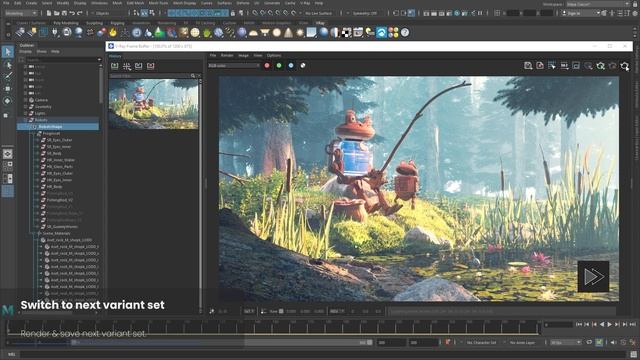Switch to the Poly Modeling shelf tab
This screenshot has width=640, height=360.
(66, 23)
